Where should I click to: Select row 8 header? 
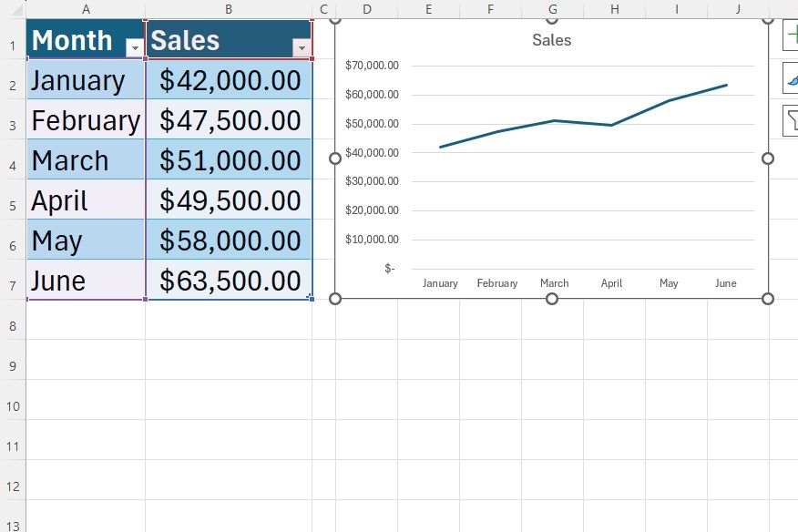(x=13, y=320)
